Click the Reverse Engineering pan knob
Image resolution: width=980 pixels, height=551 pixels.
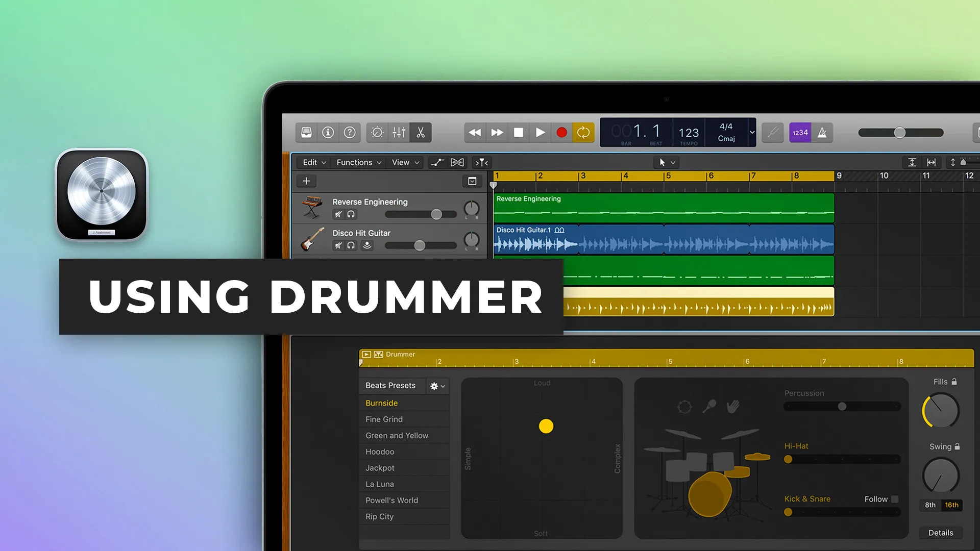point(471,208)
